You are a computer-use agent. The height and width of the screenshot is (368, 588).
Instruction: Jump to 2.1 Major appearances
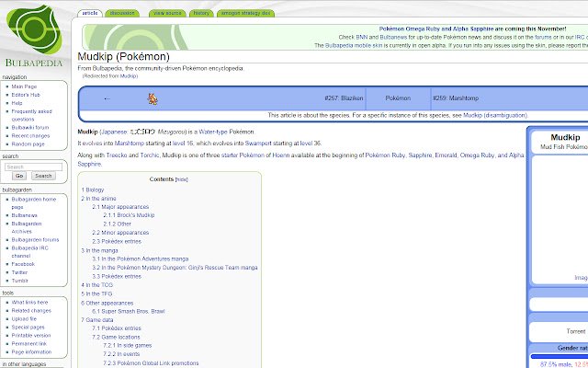point(120,207)
